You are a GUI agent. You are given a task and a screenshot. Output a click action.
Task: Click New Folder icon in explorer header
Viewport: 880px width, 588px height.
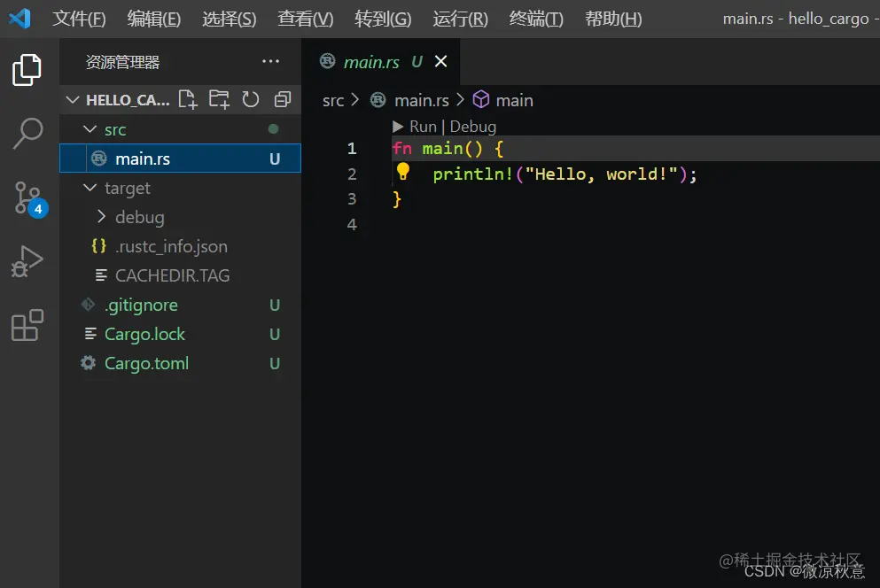(219, 100)
